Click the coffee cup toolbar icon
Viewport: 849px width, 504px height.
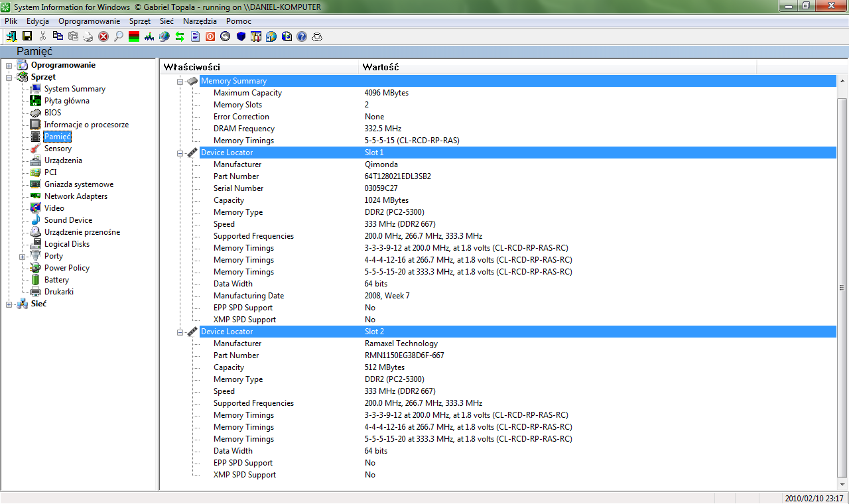(x=317, y=36)
